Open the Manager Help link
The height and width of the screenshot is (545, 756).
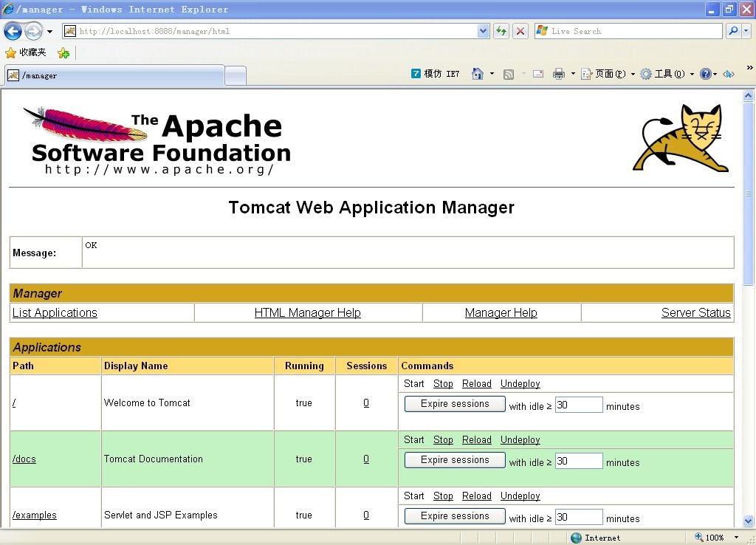click(501, 312)
